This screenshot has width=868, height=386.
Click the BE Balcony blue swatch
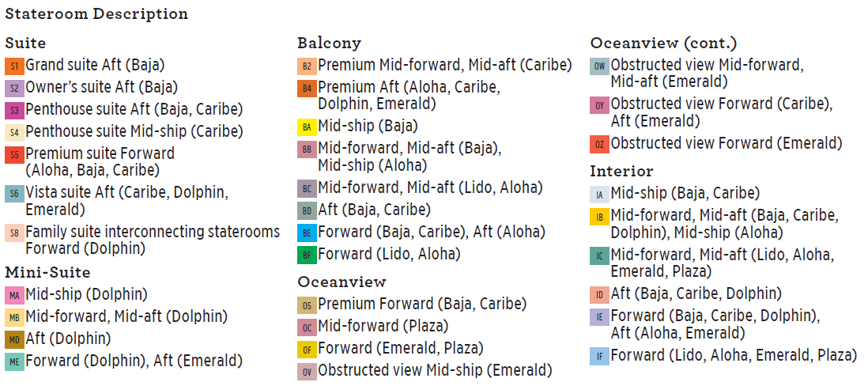[307, 233]
